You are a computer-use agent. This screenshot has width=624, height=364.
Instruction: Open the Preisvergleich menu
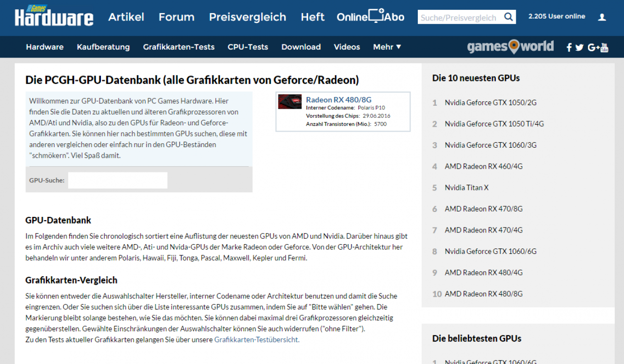point(248,17)
